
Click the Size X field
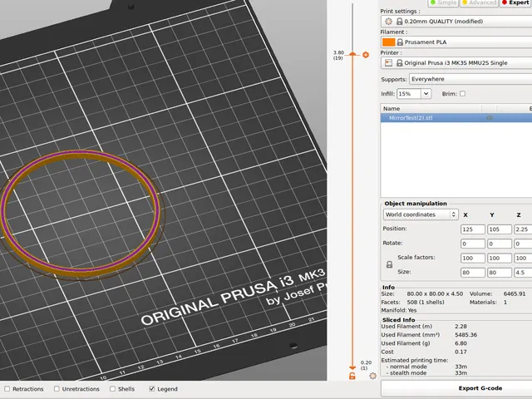(473, 273)
